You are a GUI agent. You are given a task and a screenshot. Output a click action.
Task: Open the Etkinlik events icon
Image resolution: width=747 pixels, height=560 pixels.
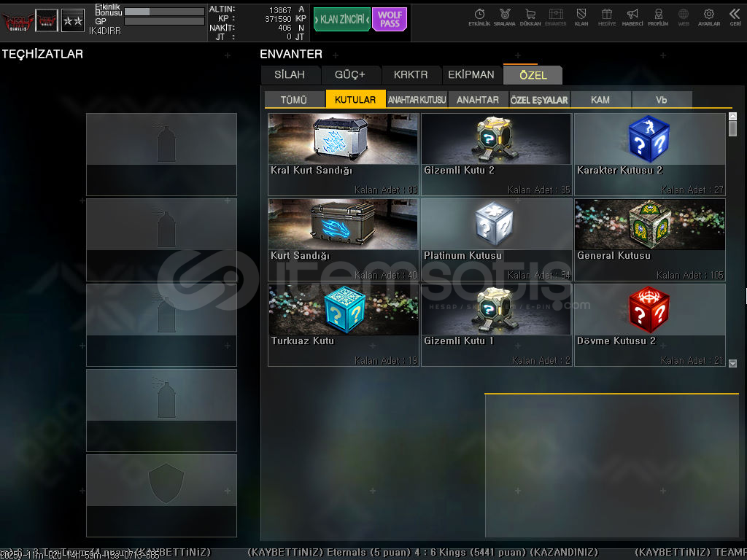[x=479, y=16]
